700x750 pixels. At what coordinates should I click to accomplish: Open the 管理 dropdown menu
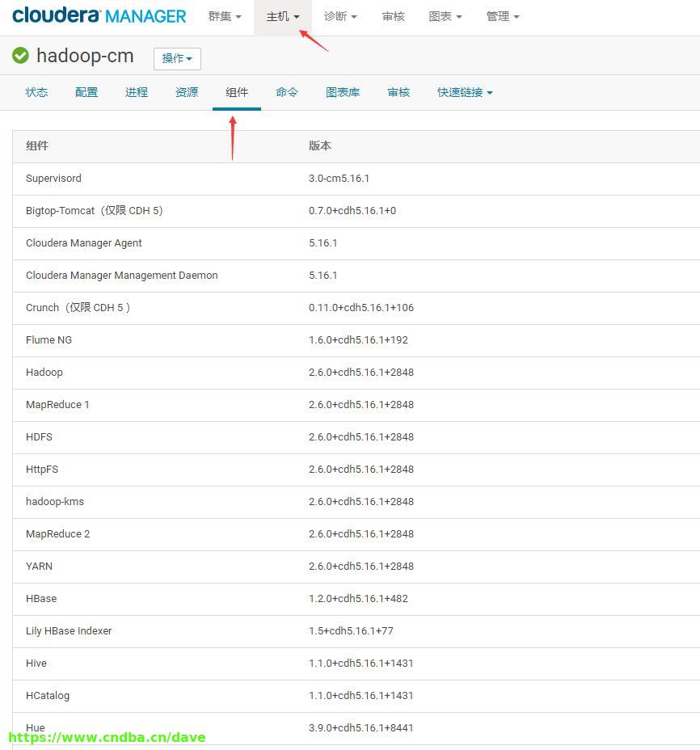pyautogui.click(x=503, y=17)
